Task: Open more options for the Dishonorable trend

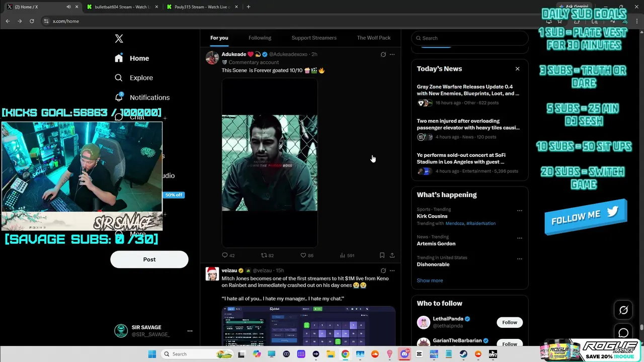Action: [x=520, y=259]
